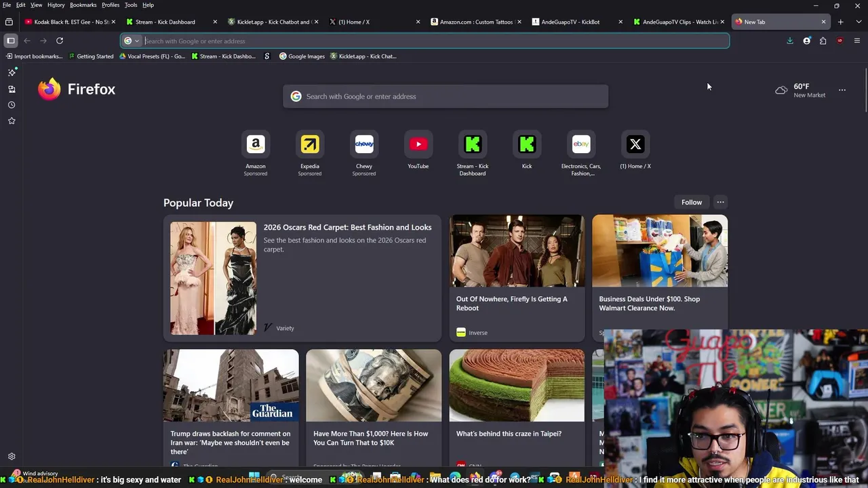Image resolution: width=868 pixels, height=488 pixels.
Task: Open the Downloads toolbar icon
Action: point(790,41)
